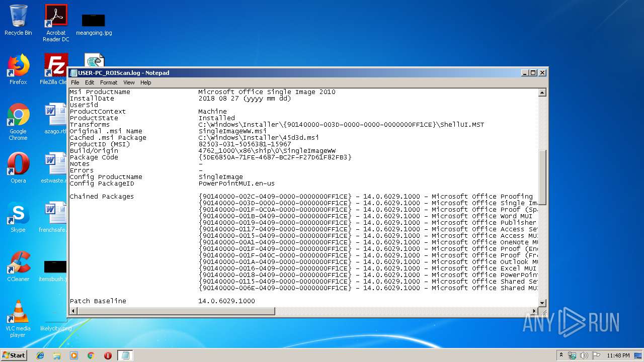Click Package Code GUID value
Screen dimensions: 644x362
click(x=275, y=157)
